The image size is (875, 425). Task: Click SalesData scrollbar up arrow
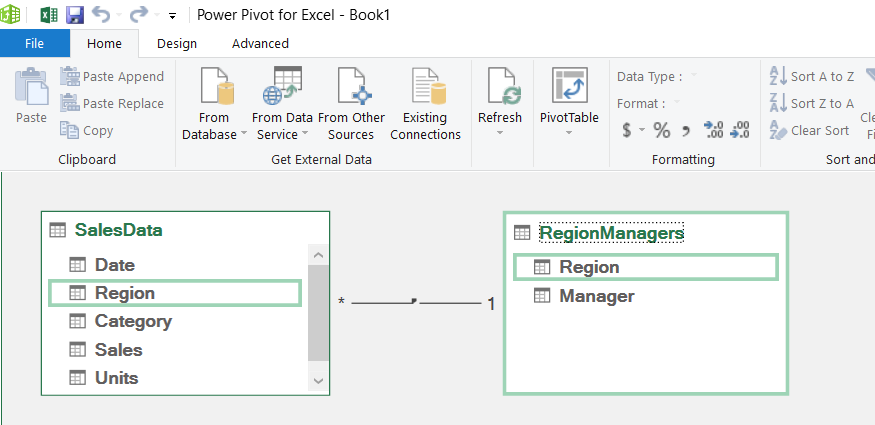click(x=319, y=255)
